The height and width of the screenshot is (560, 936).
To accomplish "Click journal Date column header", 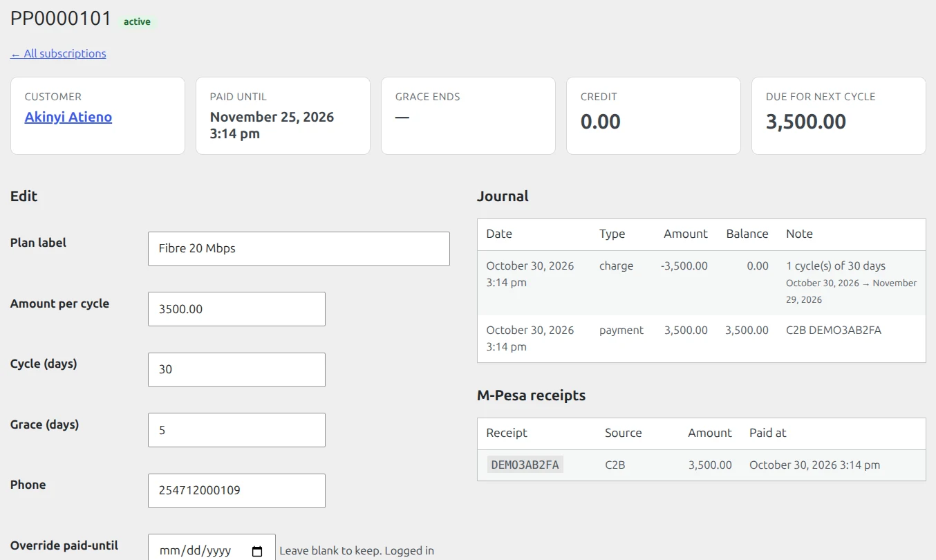I will [499, 234].
